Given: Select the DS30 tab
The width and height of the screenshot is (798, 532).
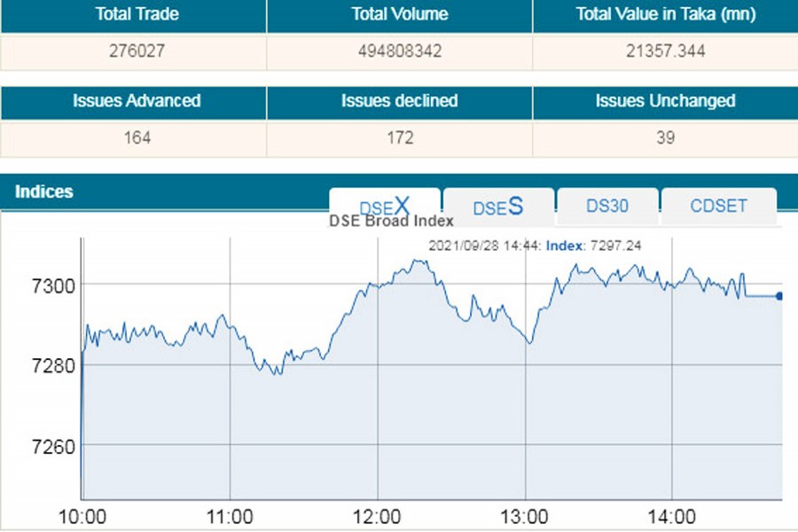Looking at the screenshot, I should [x=607, y=206].
